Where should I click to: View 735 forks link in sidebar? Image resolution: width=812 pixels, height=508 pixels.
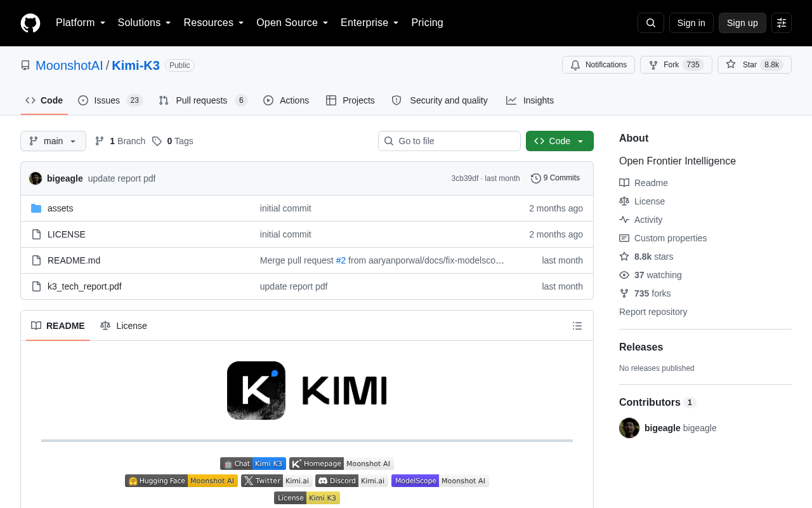coord(645,293)
